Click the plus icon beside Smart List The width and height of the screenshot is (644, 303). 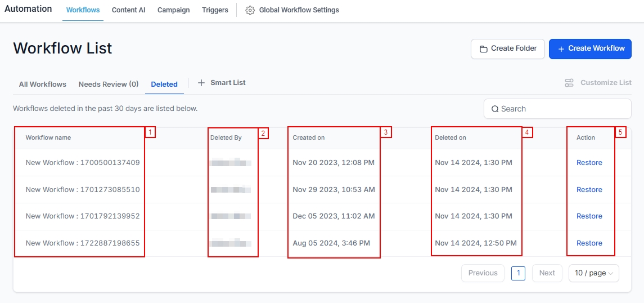pyautogui.click(x=201, y=83)
